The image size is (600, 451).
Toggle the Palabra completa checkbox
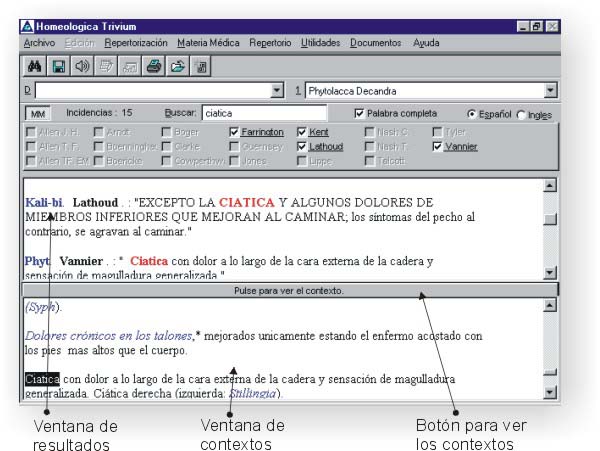click(359, 113)
